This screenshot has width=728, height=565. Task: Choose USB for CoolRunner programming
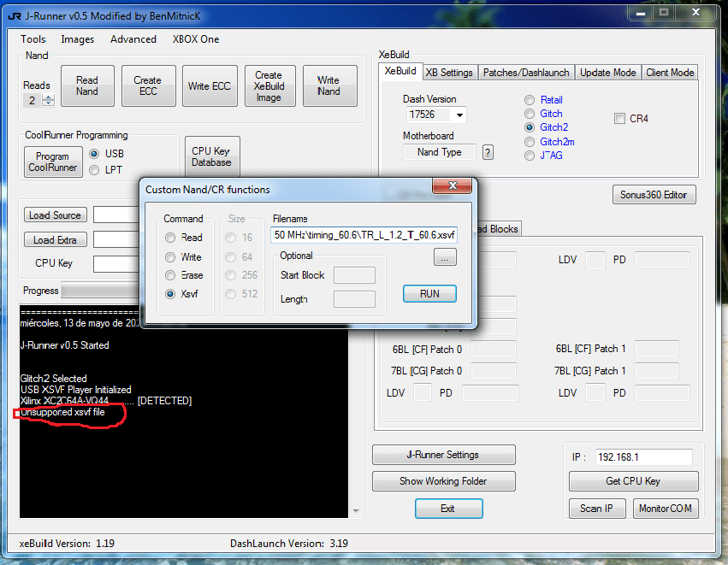[94, 154]
